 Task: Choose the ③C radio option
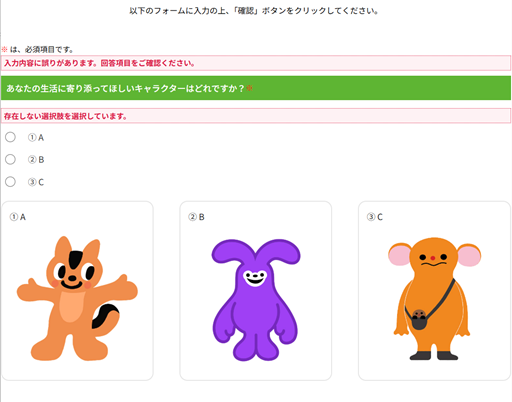(x=10, y=182)
